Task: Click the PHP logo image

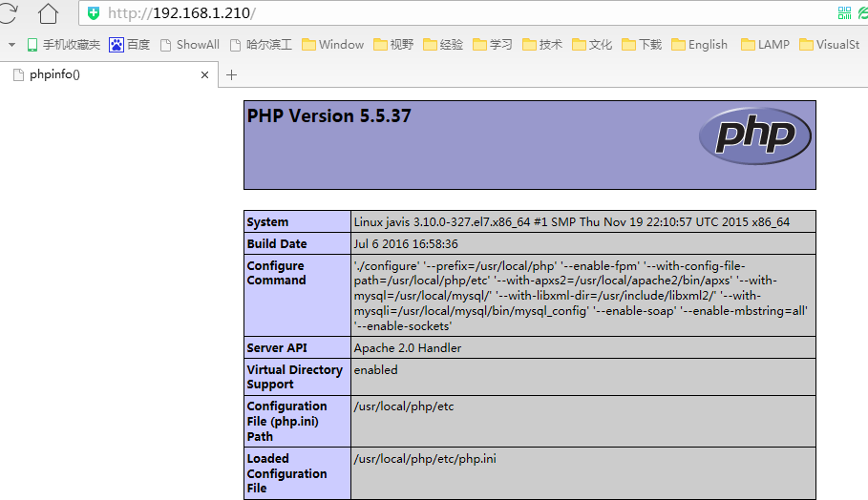Action: click(x=755, y=135)
